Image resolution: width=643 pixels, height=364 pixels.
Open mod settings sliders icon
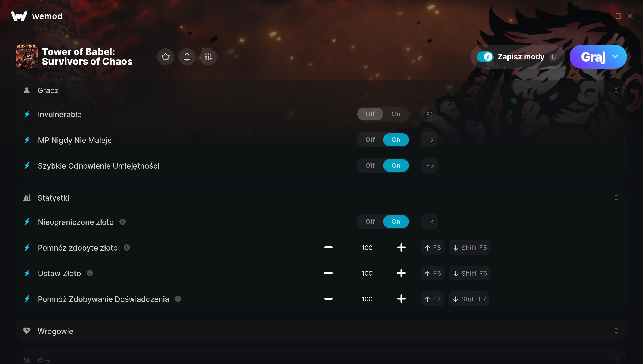(x=208, y=57)
